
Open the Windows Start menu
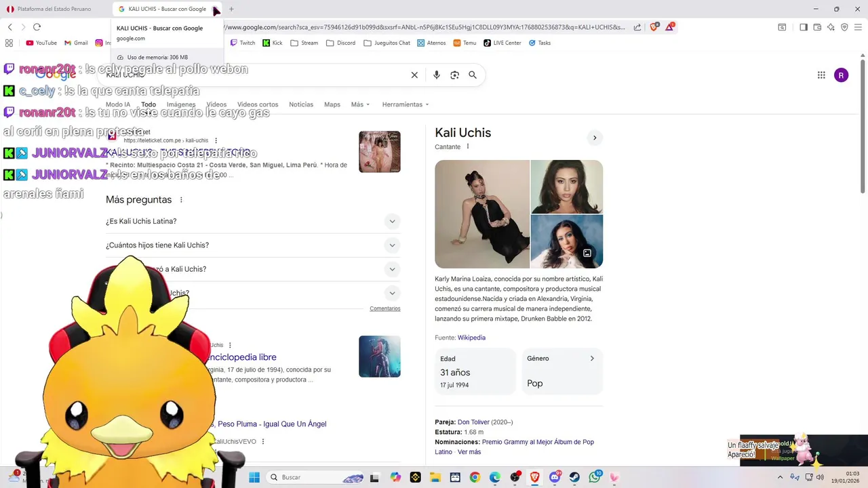click(x=254, y=477)
